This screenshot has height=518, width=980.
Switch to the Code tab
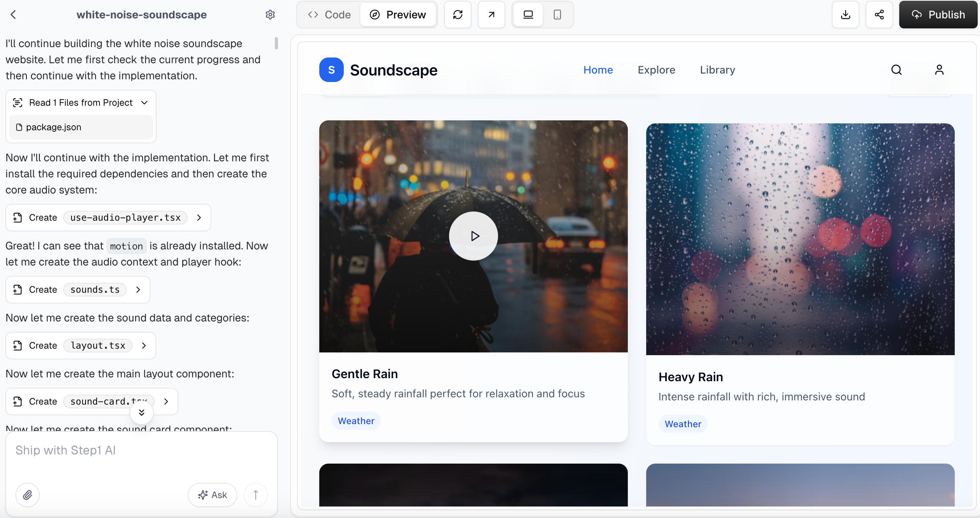pos(329,15)
